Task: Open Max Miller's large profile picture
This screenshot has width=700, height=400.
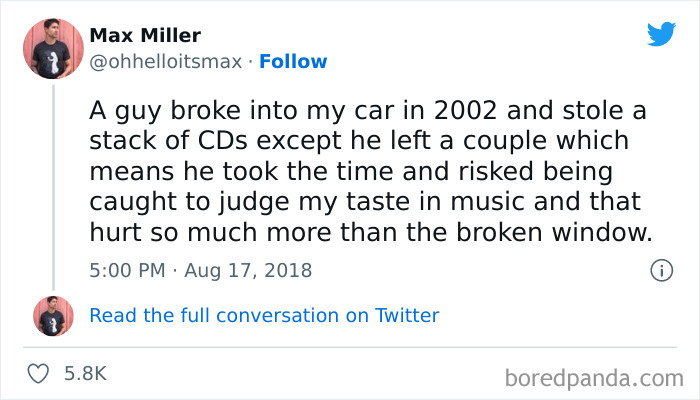Action: (53, 48)
